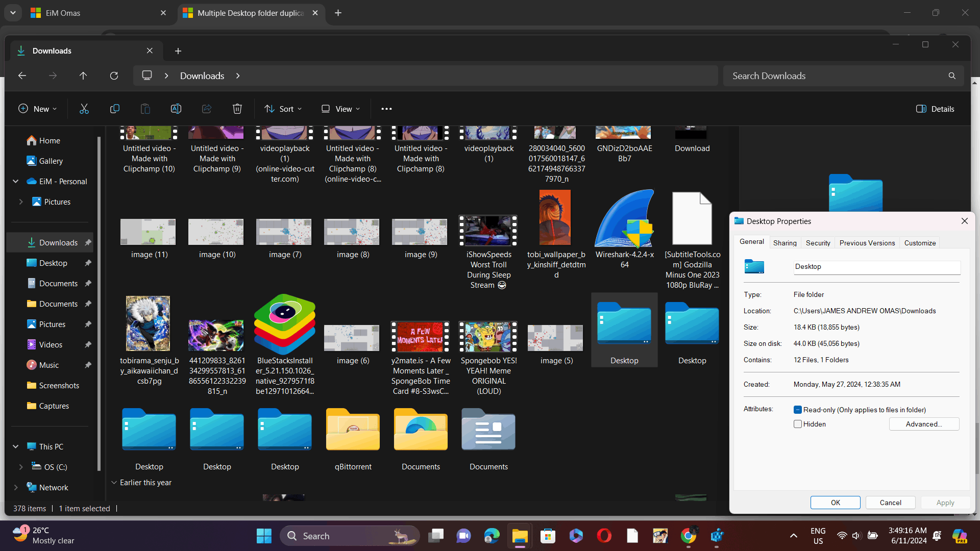Open Google Chrome from the taskbar
This screenshot has width=980, height=551.
pyautogui.click(x=688, y=536)
